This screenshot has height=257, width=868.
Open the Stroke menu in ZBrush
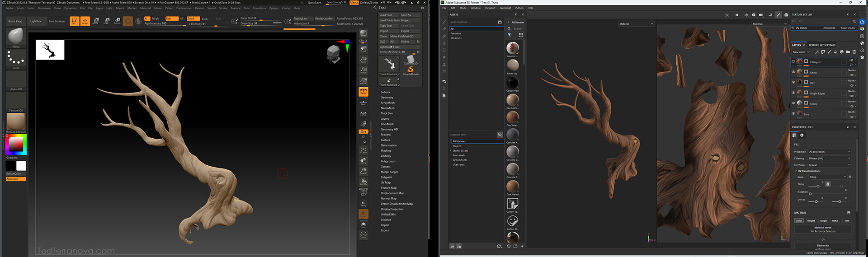223,8
